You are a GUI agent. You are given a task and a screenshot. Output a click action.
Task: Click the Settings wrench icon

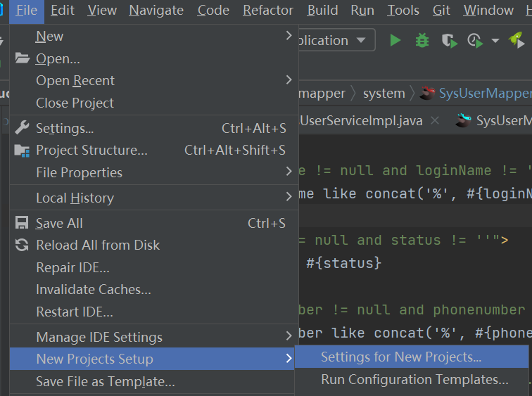[x=22, y=128]
